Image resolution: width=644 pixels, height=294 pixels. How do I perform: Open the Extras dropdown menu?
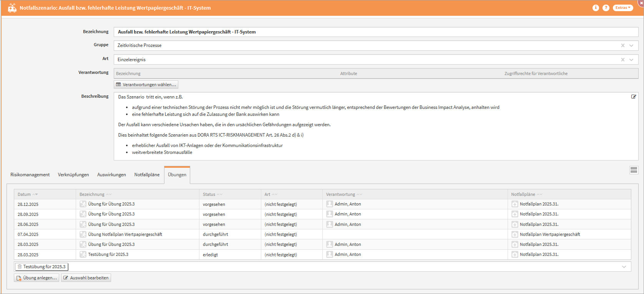[622, 8]
